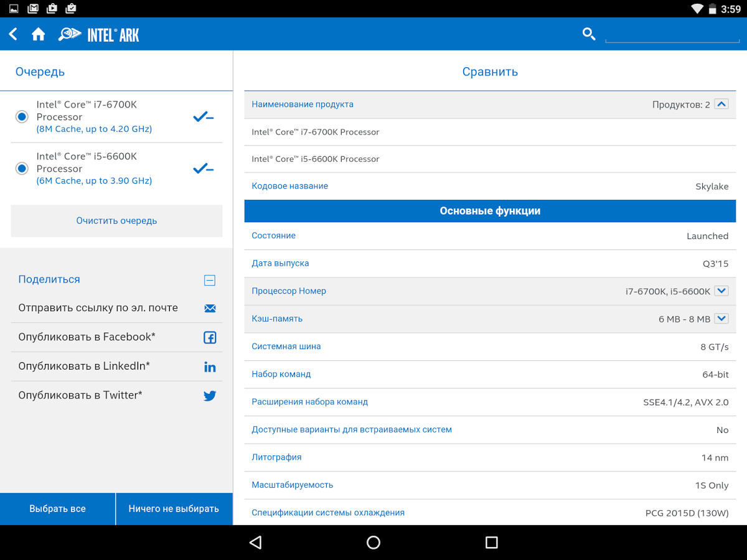Tap the Wi-Fi status bar icon

pyautogui.click(x=697, y=9)
